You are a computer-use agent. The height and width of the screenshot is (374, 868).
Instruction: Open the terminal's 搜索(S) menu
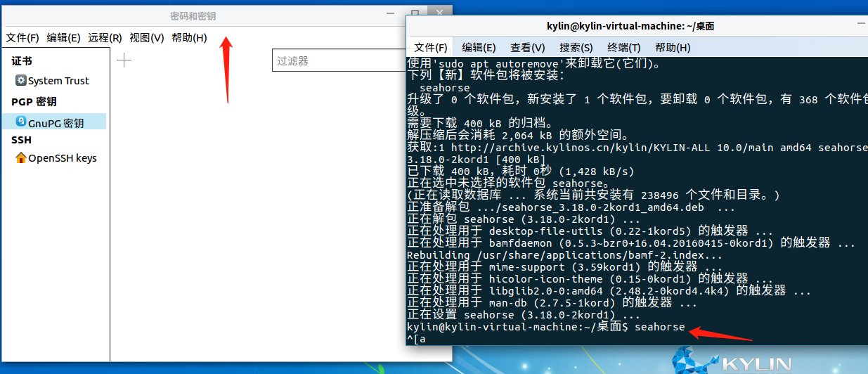576,48
